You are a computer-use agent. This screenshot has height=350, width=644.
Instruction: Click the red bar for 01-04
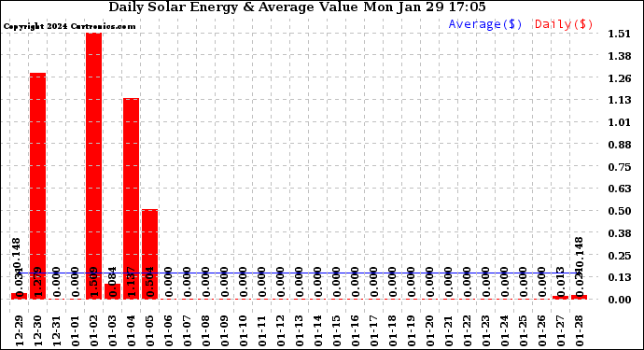click(x=131, y=199)
